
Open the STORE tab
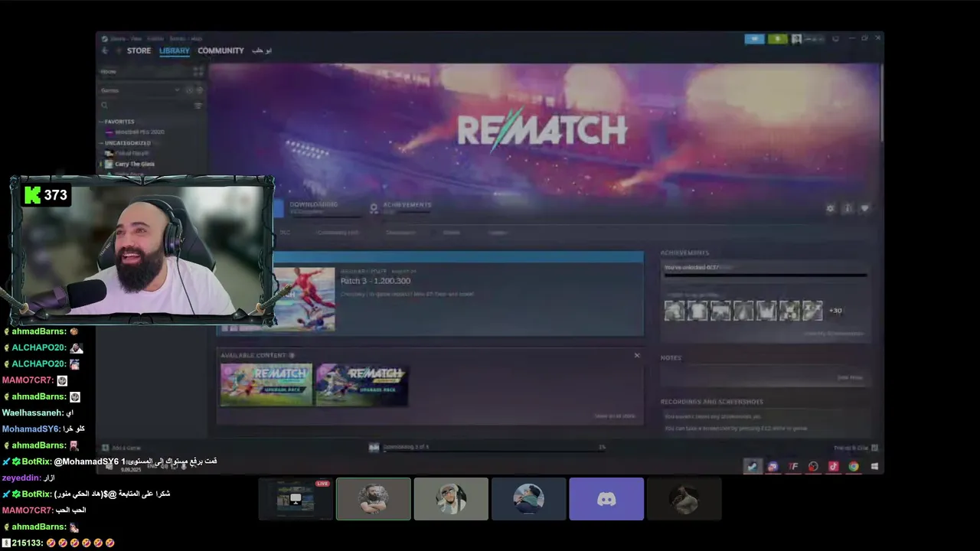point(139,51)
